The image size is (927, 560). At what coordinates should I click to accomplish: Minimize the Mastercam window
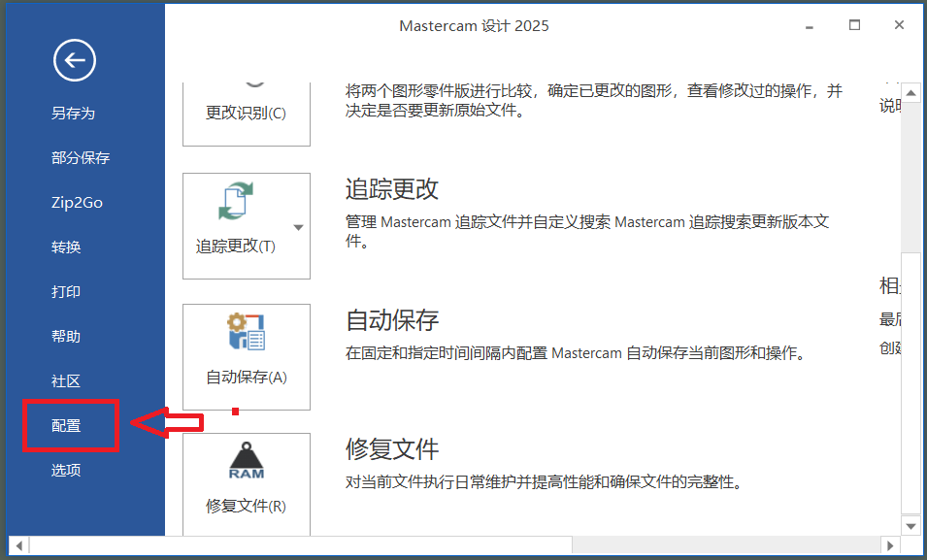tap(810, 26)
